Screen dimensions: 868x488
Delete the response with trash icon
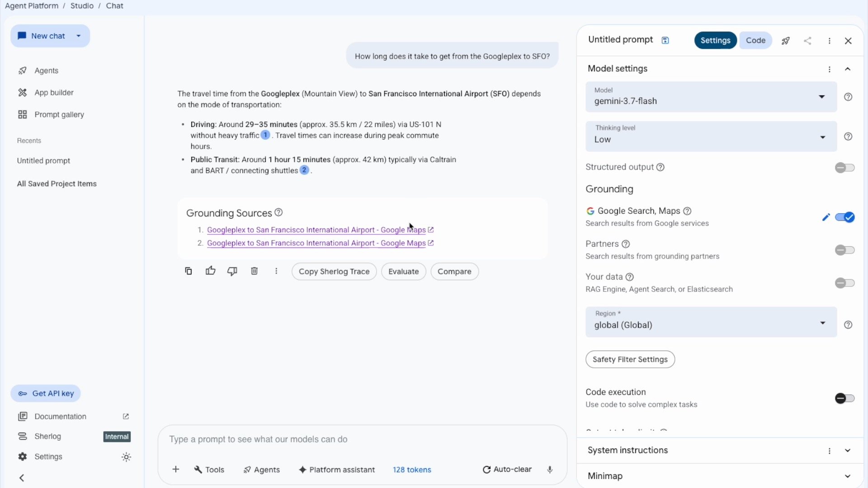point(254,271)
